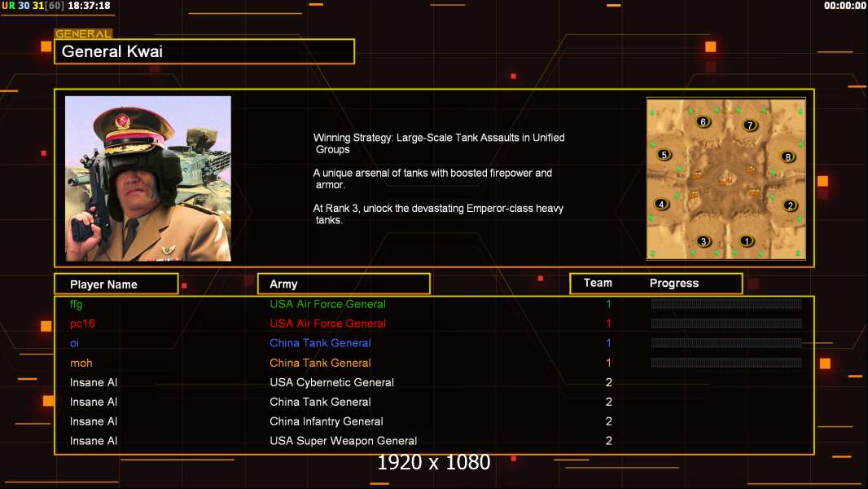
Task: Click the General Kwai name field
Action: tap(204, 51)
